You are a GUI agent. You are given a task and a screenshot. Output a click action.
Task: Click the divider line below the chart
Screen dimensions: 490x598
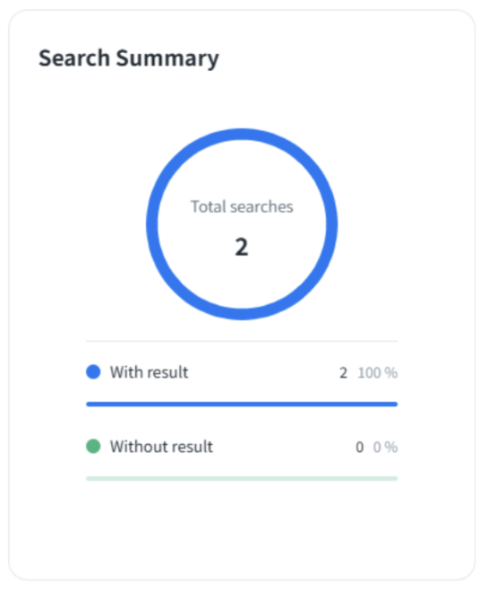pos(242,341)
